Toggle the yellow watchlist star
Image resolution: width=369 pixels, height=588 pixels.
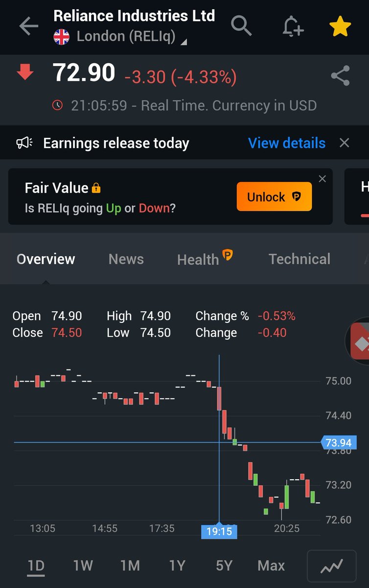click(340, 26)
